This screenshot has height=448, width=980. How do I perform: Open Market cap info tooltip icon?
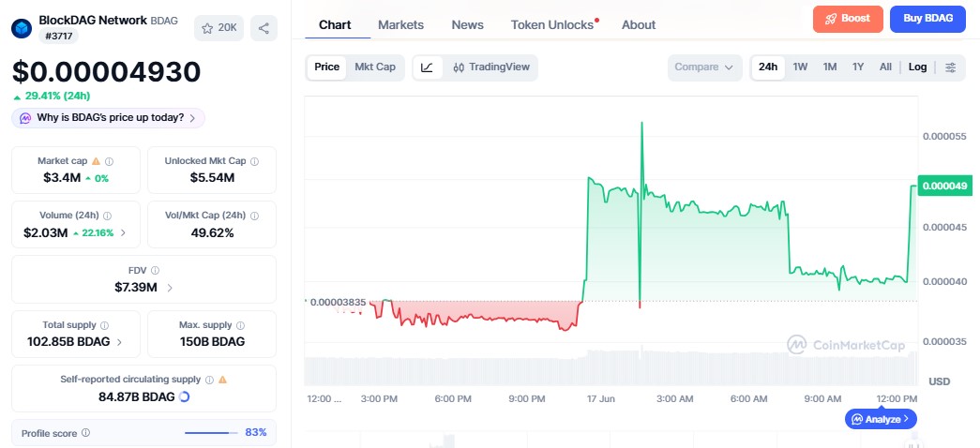click(x=110, y=161)
